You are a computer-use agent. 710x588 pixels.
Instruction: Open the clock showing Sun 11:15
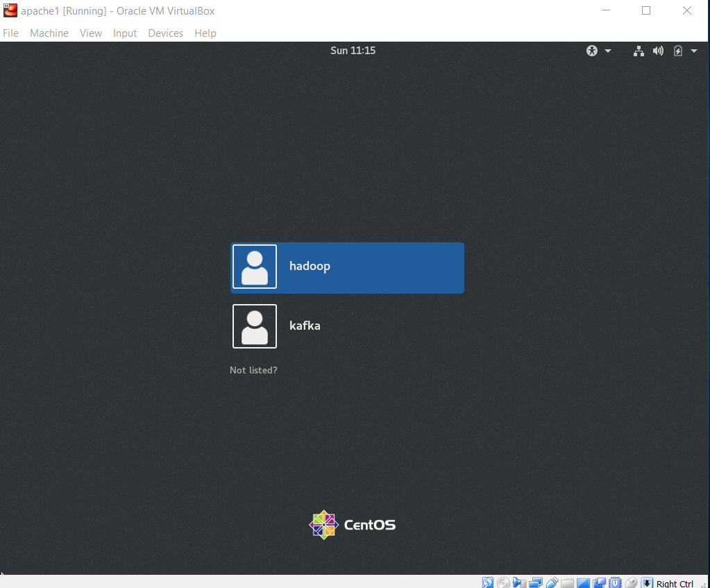click(353, 50)
